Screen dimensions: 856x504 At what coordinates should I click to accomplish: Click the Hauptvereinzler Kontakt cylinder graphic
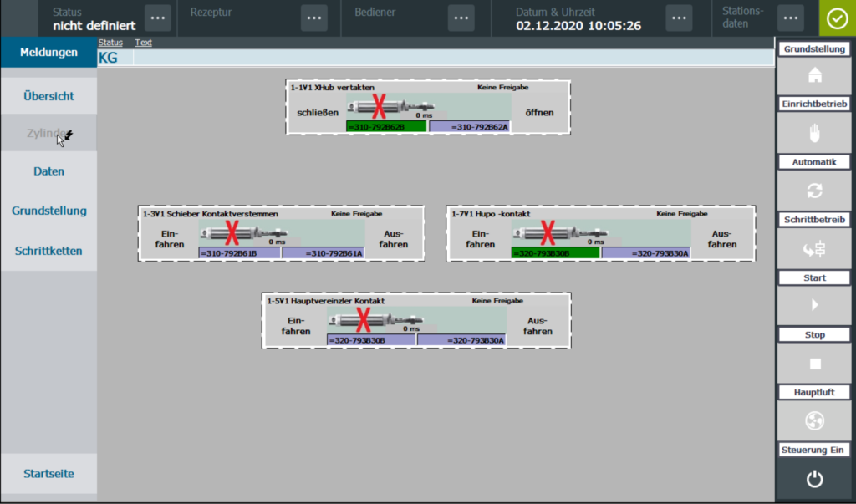pyautogui.click(x=375, y=320)
